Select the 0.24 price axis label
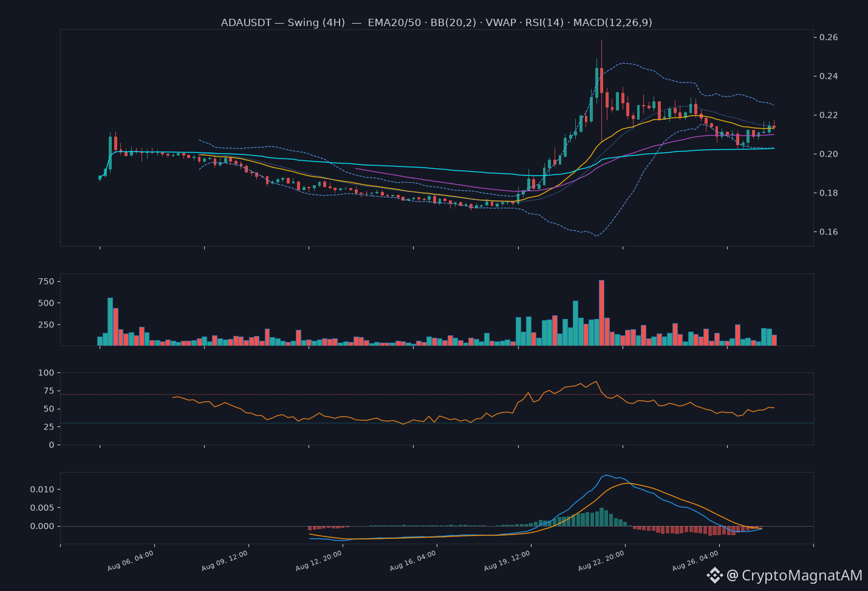This screenshot has width=868, height=591. coord(829,77)
